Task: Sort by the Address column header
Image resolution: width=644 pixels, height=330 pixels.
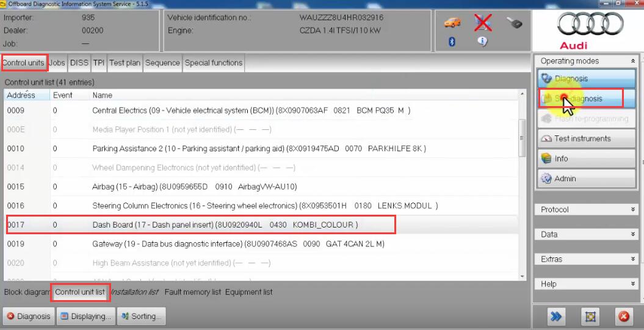Action: point(27,95)
